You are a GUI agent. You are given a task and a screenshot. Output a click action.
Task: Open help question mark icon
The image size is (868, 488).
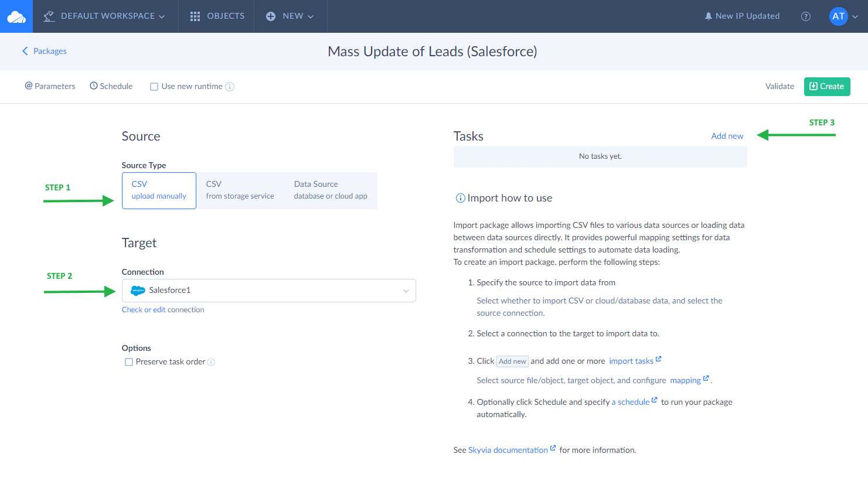(806, 16)
